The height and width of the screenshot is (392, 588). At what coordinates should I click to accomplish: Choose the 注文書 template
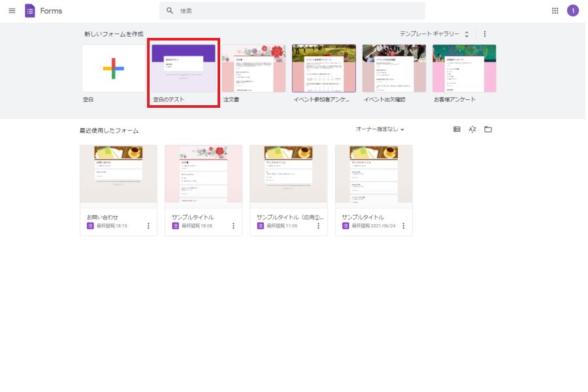(253, 69)
